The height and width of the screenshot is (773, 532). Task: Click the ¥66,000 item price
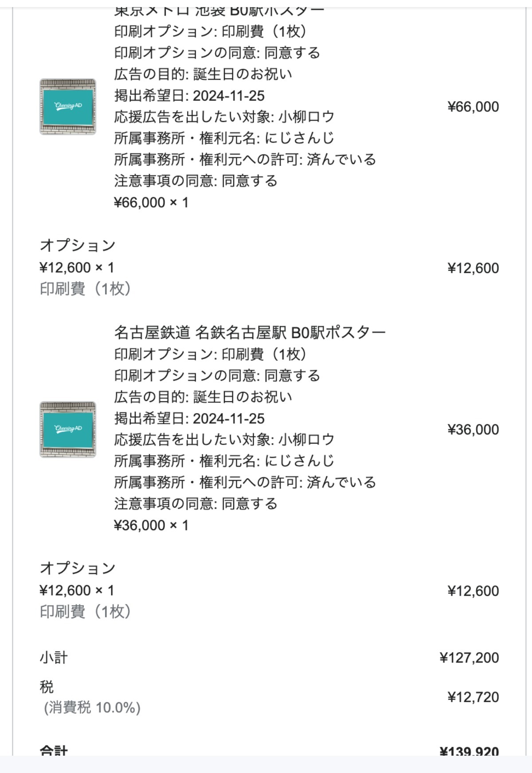[x=473, y=107]
